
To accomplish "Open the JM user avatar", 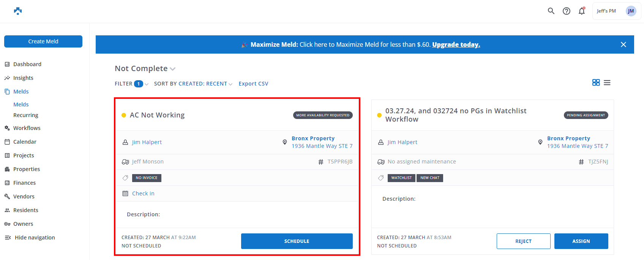I will tap(630, 11).
